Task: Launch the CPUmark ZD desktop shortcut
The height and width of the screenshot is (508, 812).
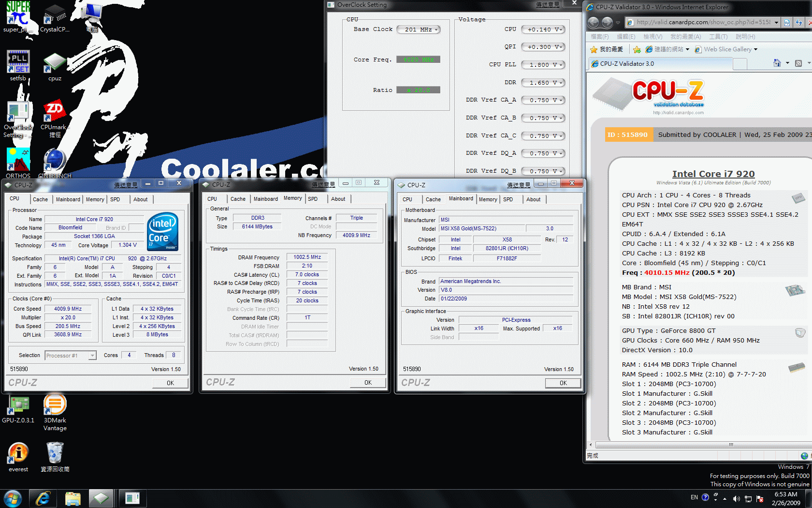Action: point(55,119)
